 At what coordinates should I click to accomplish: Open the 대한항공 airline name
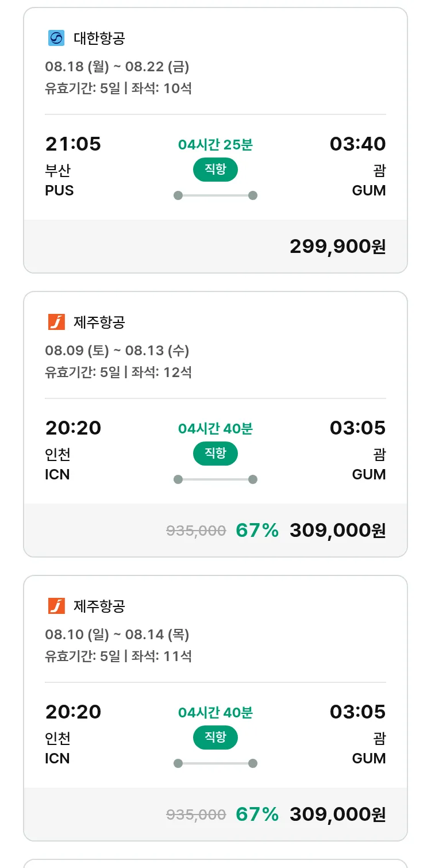[x=99, y=38]
